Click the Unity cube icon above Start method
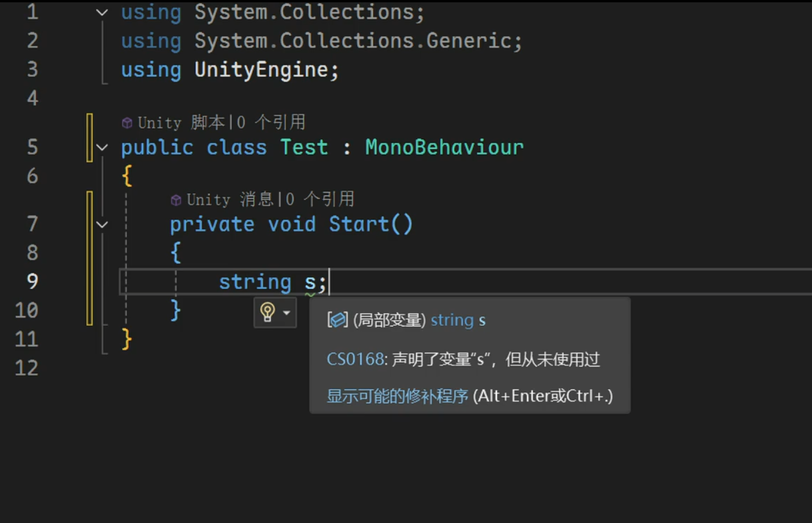 176,200
